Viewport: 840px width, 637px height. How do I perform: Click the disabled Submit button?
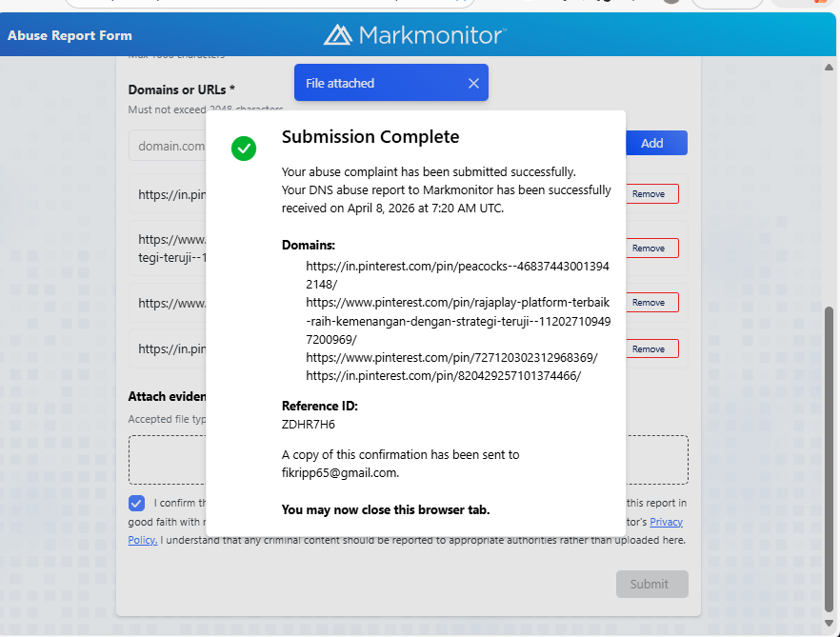point(651,584)
